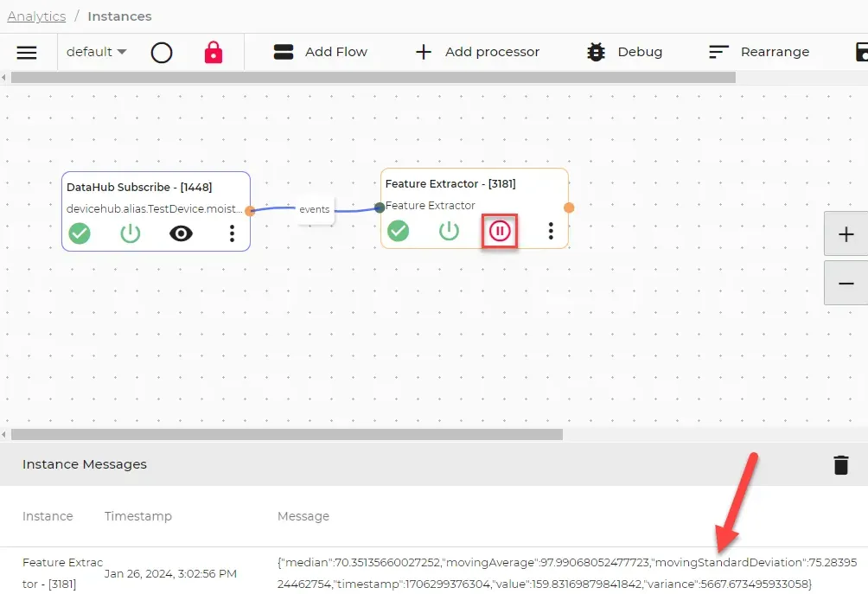
Task: Open Feature Extractor three-dot menu
Action: [551, 230]
